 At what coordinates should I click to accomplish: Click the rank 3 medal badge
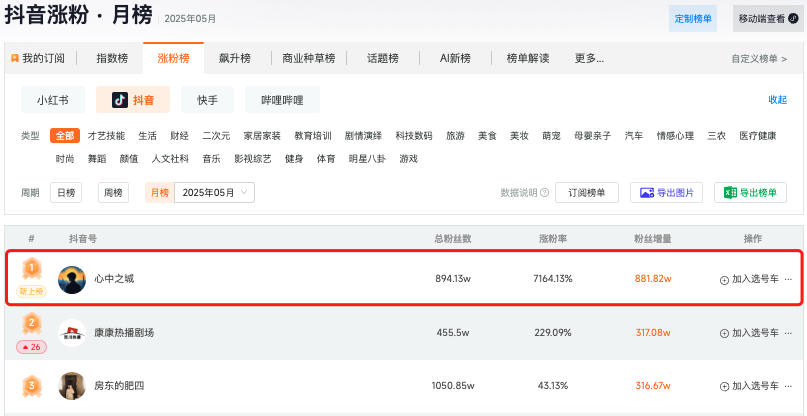pyautogui.click(x=31, y=386)
